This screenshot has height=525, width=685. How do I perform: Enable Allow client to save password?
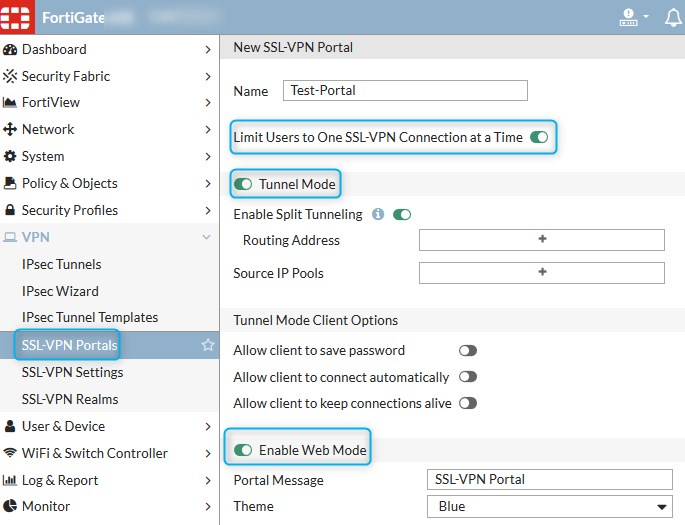click(x=467, y=351)
